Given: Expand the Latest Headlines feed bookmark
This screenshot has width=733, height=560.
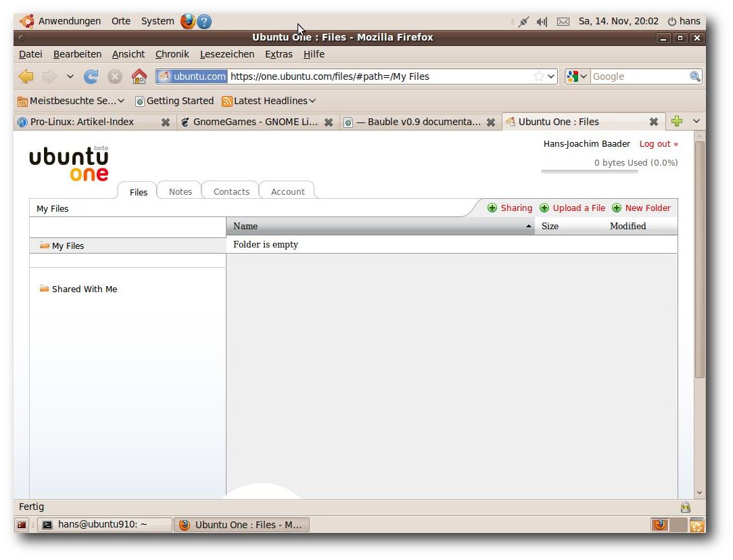Looking at the screenshot, I should pyautogui.click(x=269, y=101).
